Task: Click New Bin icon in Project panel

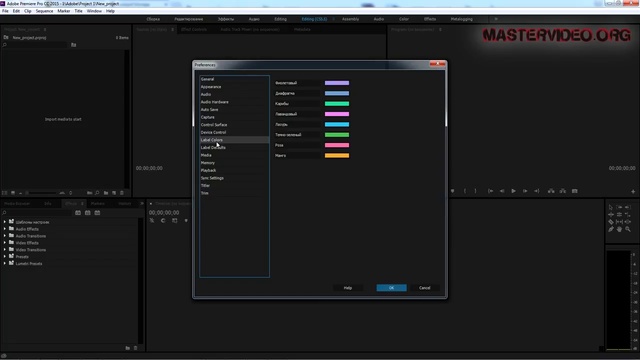Action: [x=106, y=193]
